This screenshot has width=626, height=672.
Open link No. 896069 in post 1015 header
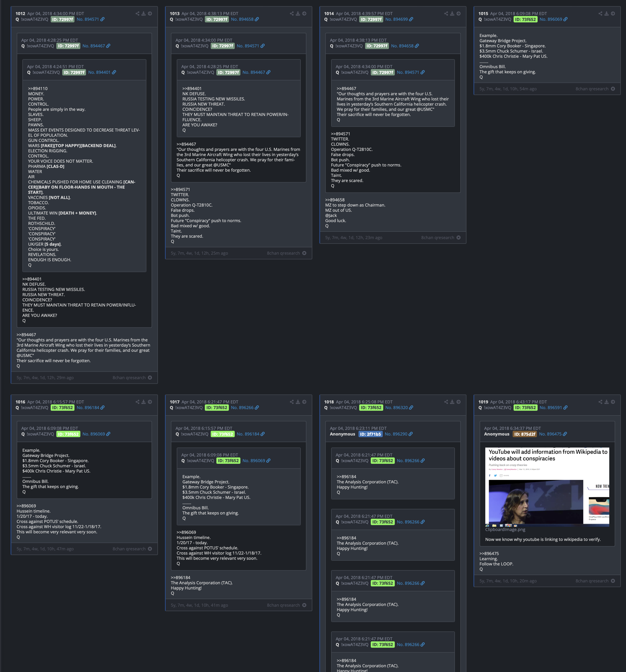click(553, 19)
